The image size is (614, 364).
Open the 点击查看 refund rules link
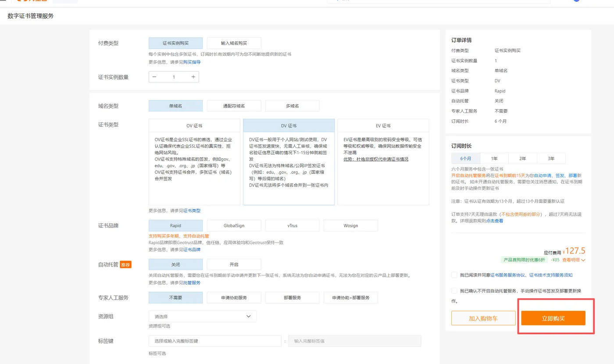coord(495,221)
